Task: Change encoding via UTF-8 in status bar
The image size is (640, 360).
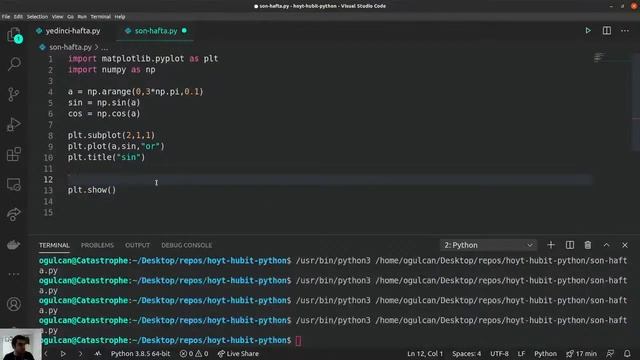Action: pos(499,353)
